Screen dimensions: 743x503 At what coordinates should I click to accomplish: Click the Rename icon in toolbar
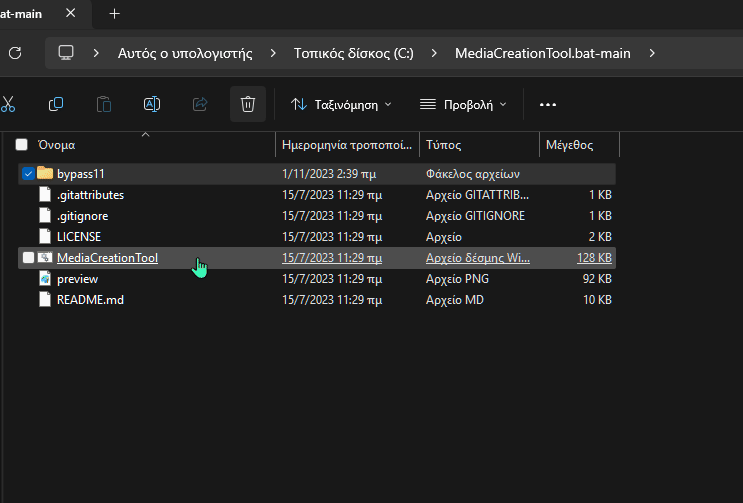pyautogui.click(x=152, y=104)
